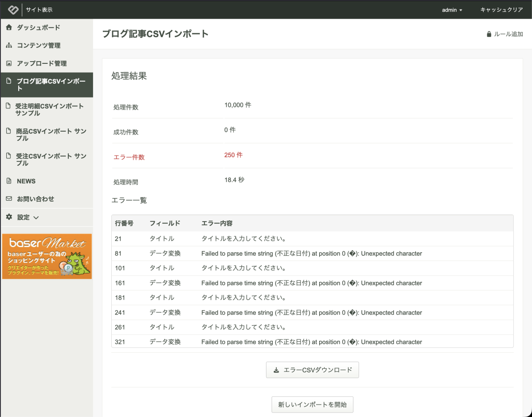The width and height of the screenshot is (532, 417).
Task: Open サイト表示 in the top bar
Action: pyautogui.click(x=39, y=10)
